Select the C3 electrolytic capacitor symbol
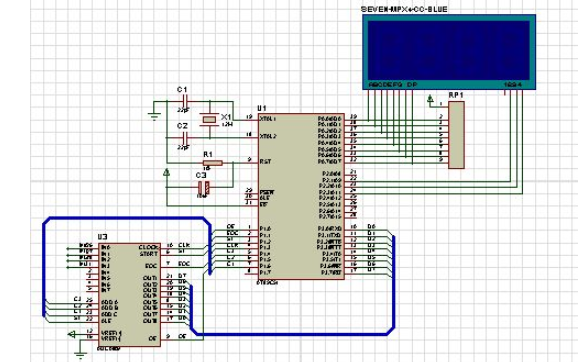This screenshot has height=362, width=580. [204, 187]
